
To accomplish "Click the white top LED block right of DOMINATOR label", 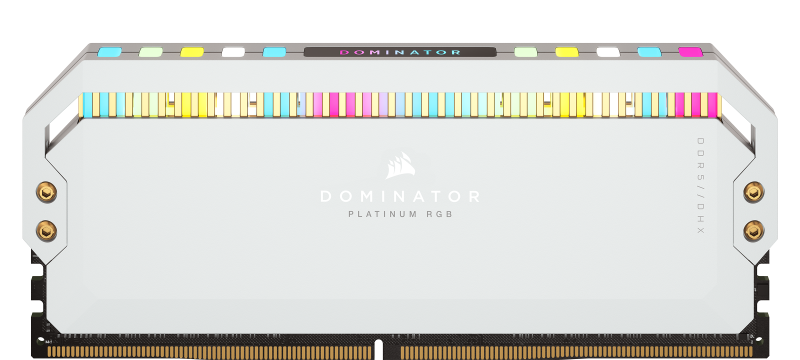I will pyautogui.click(x=608, y=52).
